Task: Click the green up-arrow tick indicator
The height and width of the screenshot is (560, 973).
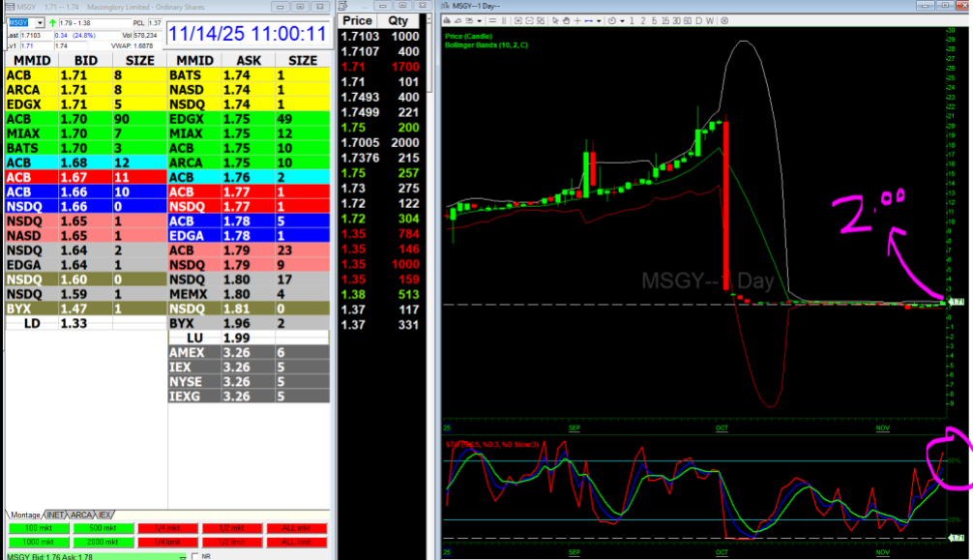Action: [x=51, y=21]
